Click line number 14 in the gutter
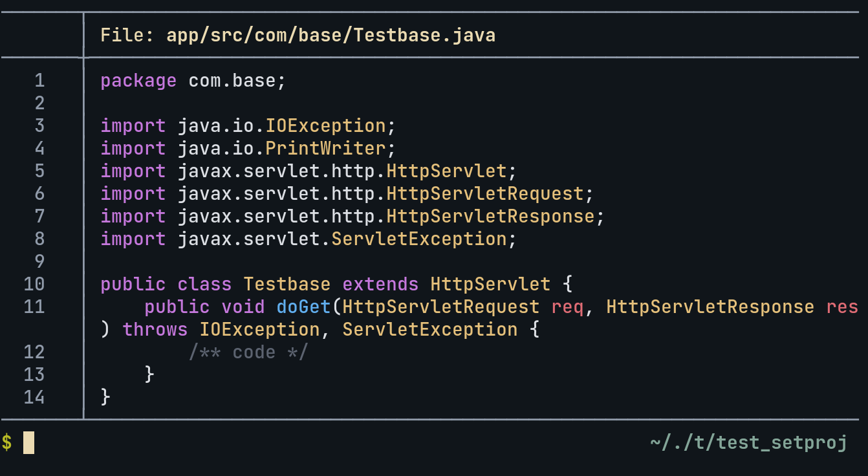Viewport: 868px width, 476px height. (x=34, y=397)
